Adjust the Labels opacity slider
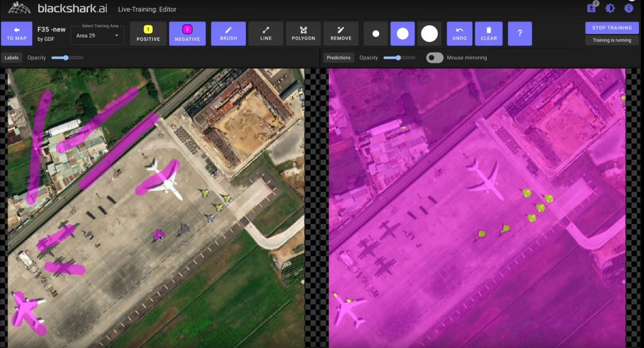Viewport: 644px width, 348px height. click(x=66, y=58)
